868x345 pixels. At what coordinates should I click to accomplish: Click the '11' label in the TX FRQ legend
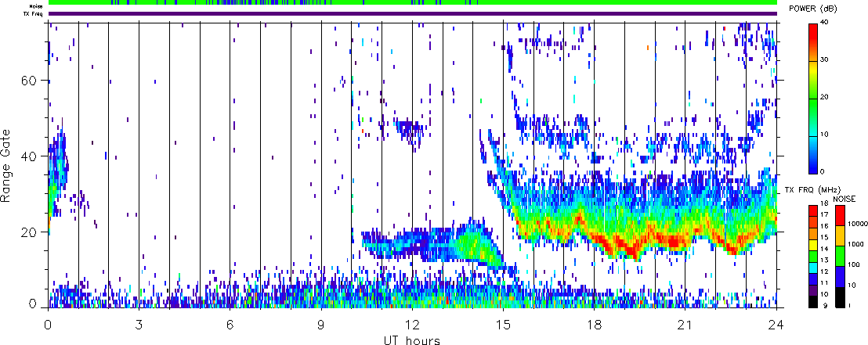(x=824, y=283)
